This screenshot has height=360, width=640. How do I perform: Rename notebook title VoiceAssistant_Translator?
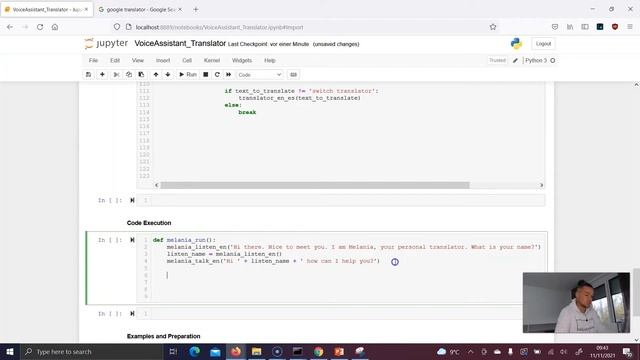[180, 43]
